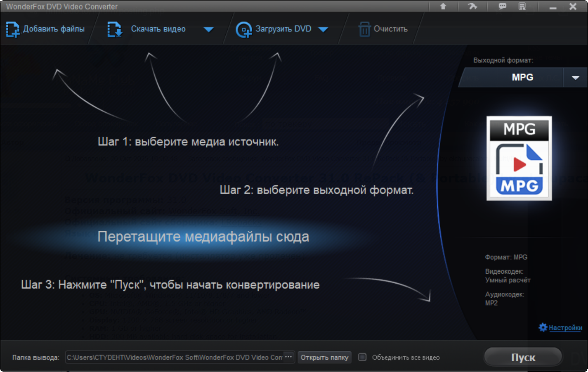Open the register document icon in title bar

pos(522,6)
